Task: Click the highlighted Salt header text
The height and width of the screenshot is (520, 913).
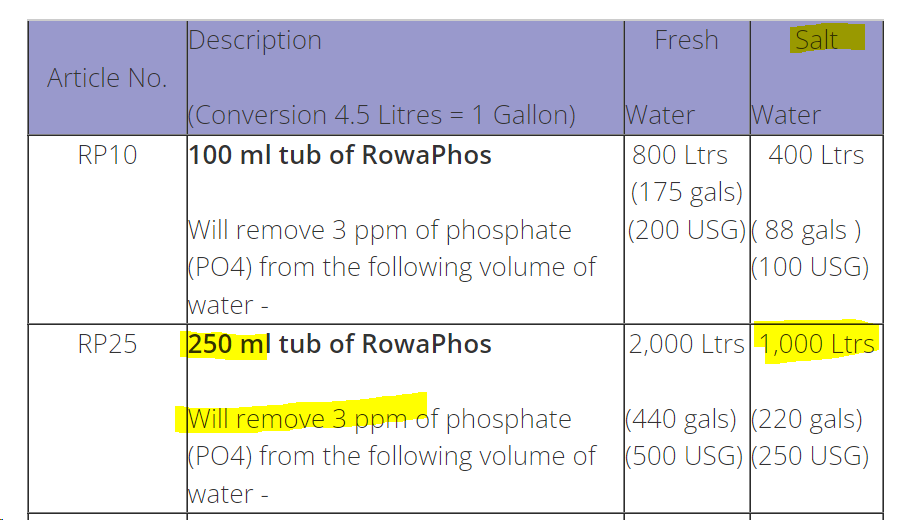Action: click(816, 40)
